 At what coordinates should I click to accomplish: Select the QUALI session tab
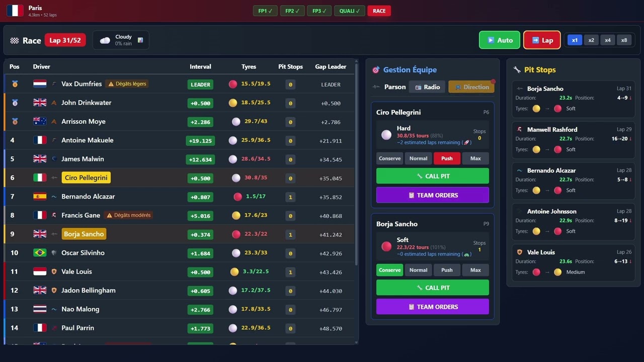coord(349,11)
